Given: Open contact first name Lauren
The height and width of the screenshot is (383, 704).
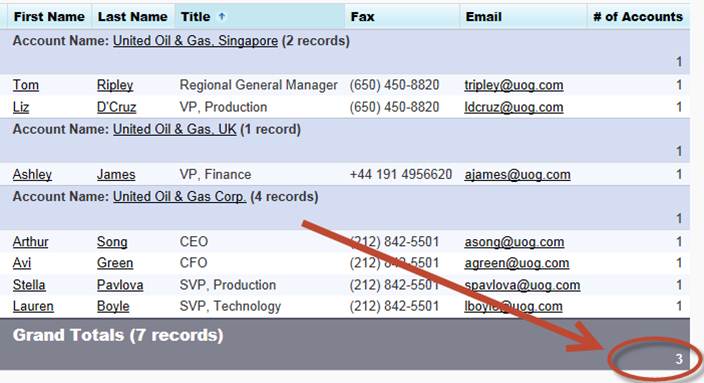Looking at the screenshot, I should [33, 306].
